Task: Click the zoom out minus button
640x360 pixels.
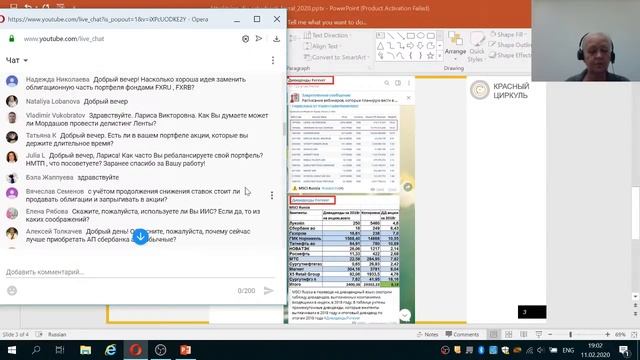Action: click(550, 334)
